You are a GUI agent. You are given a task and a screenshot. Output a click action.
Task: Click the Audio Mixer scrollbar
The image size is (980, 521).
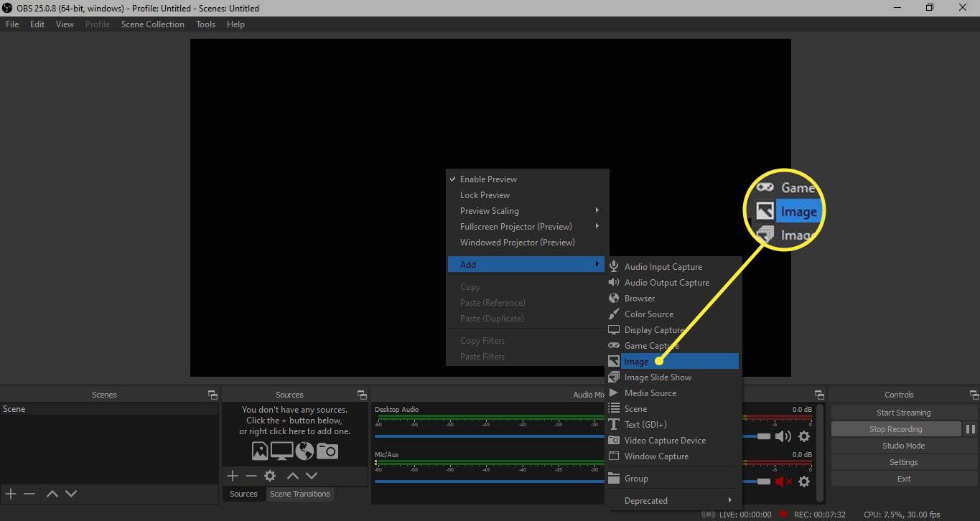pyautogui.click(x=821, y=452)
